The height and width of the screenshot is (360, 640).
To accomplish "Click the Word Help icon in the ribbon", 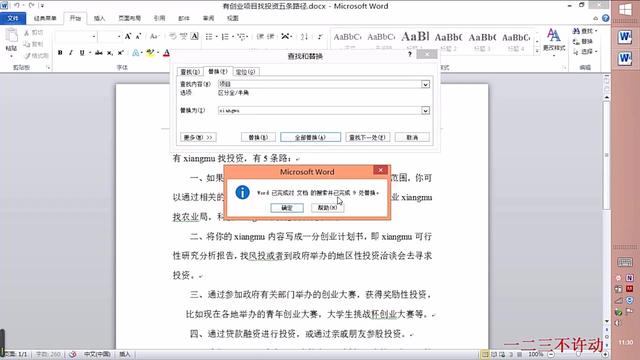I will (605, 18).
